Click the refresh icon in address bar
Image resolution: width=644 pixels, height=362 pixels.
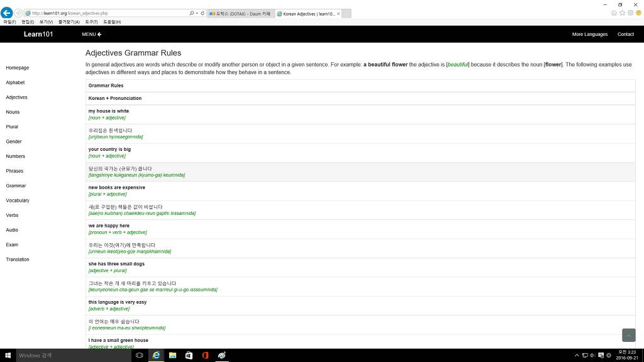(203, 13)
